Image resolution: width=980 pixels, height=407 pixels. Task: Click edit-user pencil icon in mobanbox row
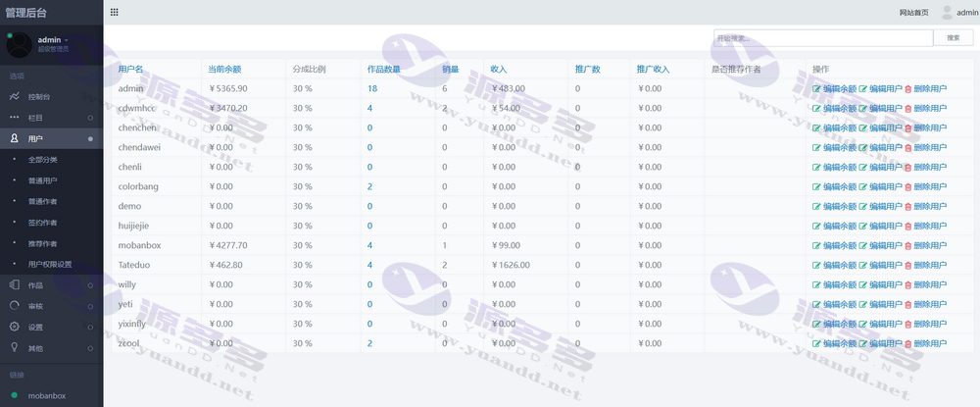pos(863,245)
